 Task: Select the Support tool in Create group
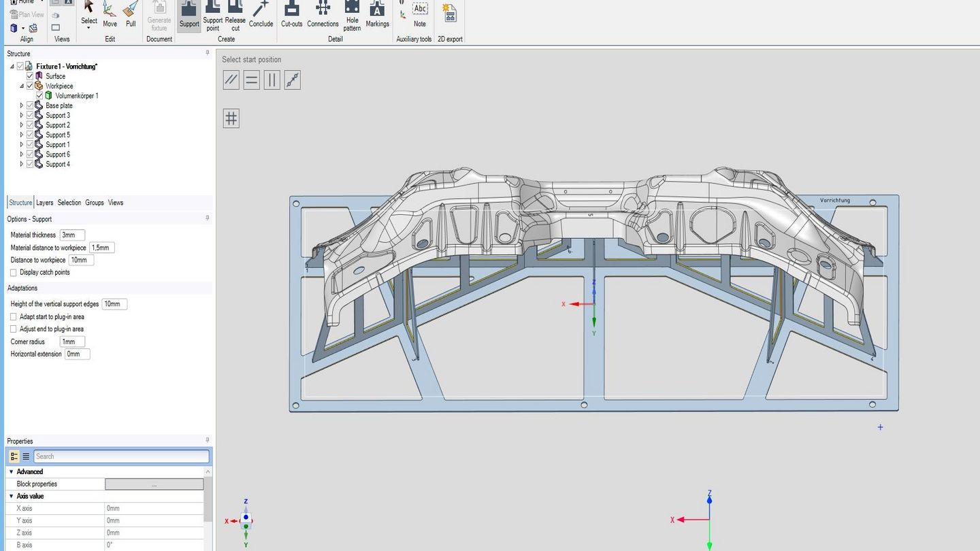click(189, 15)
